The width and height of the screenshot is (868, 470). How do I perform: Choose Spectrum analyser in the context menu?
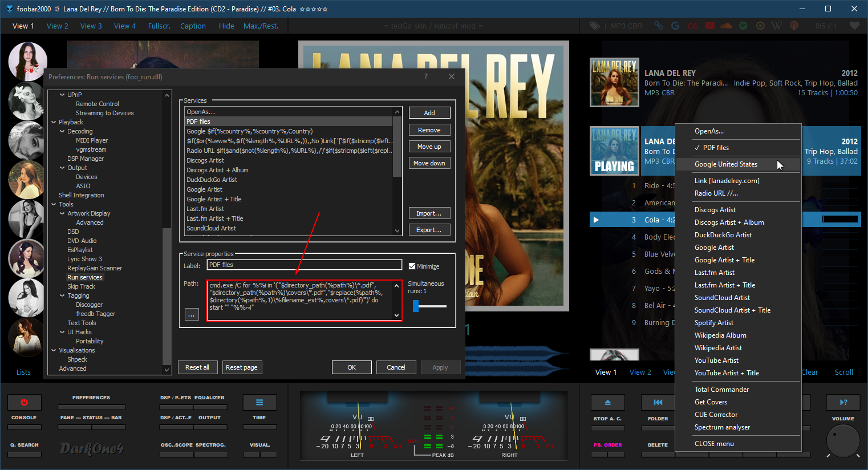[x=722, y=427]
